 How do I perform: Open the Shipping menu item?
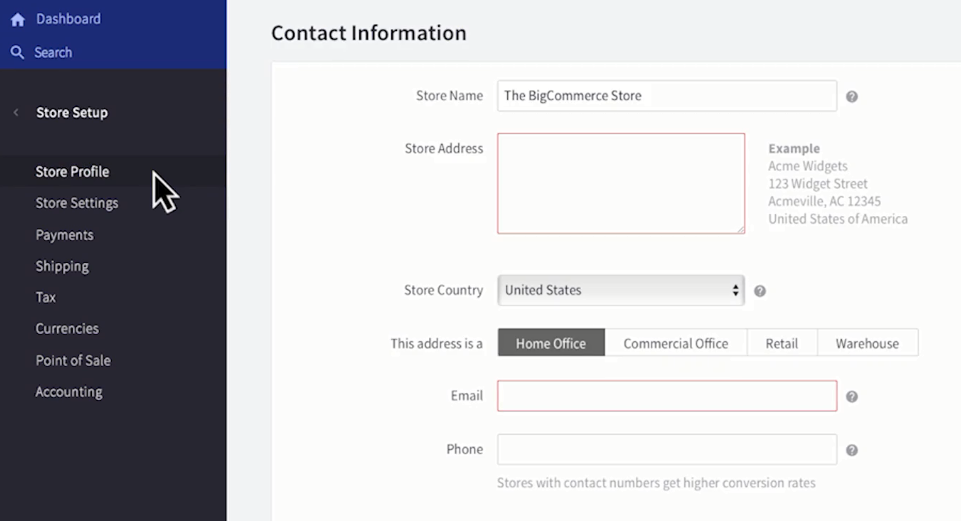pos(62,266)
